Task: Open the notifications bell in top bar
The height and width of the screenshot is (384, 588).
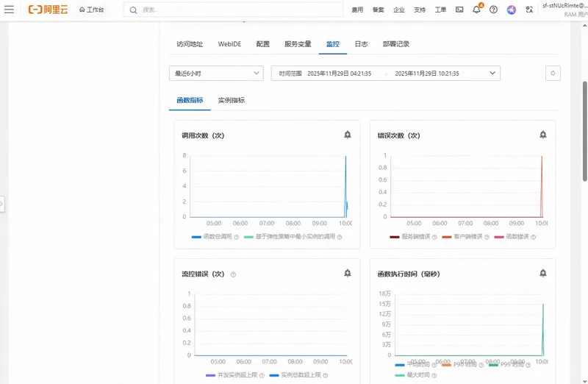Action: point(476,10)
